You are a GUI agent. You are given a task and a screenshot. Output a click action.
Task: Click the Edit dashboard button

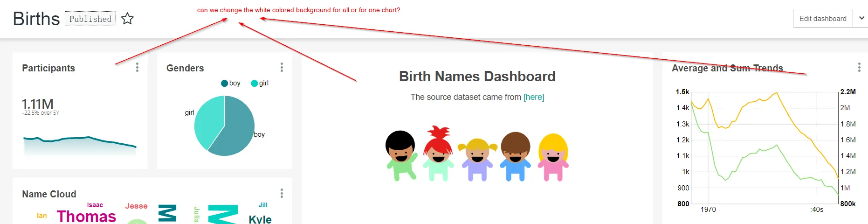(823, 19)
